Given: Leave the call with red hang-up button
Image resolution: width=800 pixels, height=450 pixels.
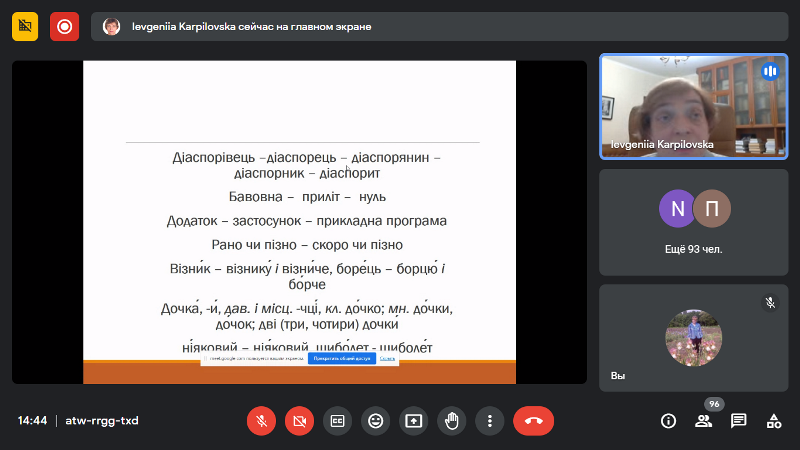Looking at the screenshot, I should coord(533,421).
